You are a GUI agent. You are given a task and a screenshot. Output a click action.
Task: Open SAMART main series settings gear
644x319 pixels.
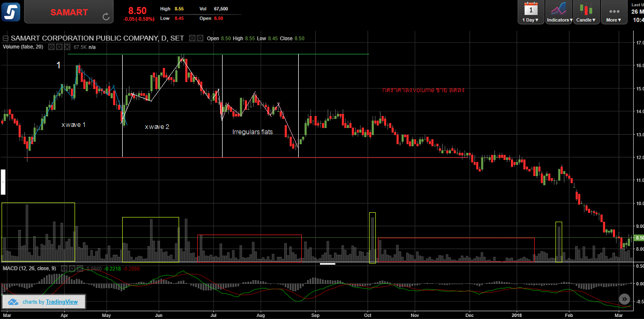[x=199, y=38]
